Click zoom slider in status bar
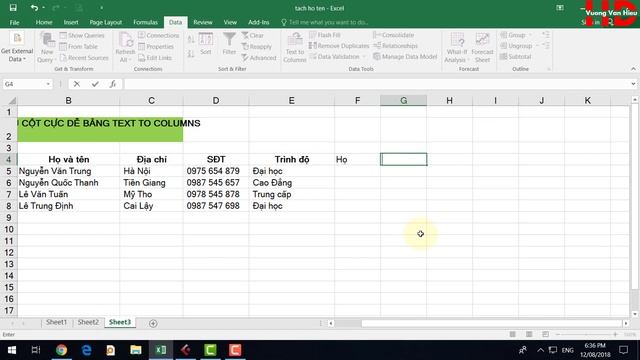The height and width of the screenshot is (360, 640). coord(586,334)
